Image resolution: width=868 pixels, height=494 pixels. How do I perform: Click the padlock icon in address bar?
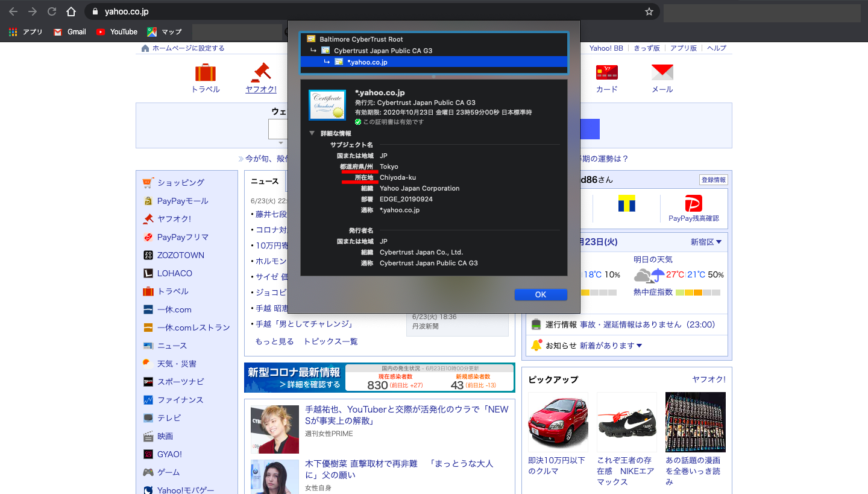coord(95,11)
